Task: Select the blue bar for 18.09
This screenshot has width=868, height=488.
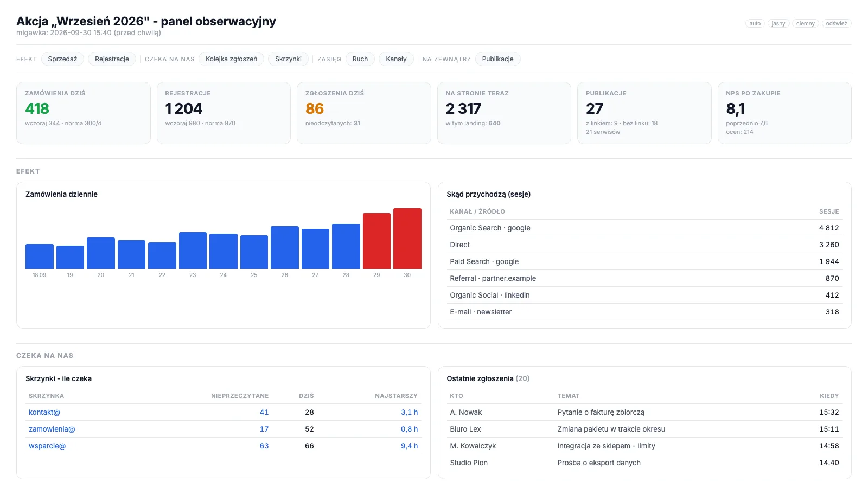Action: coord(40,256)
